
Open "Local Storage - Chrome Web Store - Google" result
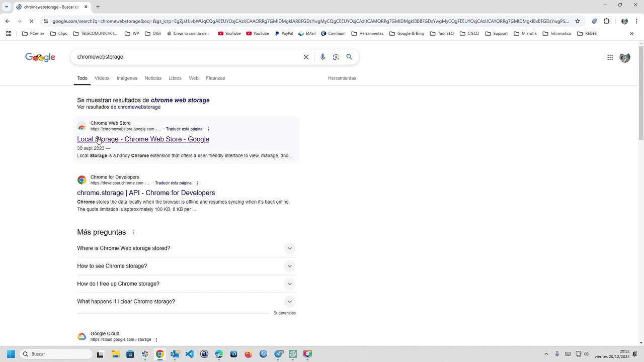[x=143, y=139]
